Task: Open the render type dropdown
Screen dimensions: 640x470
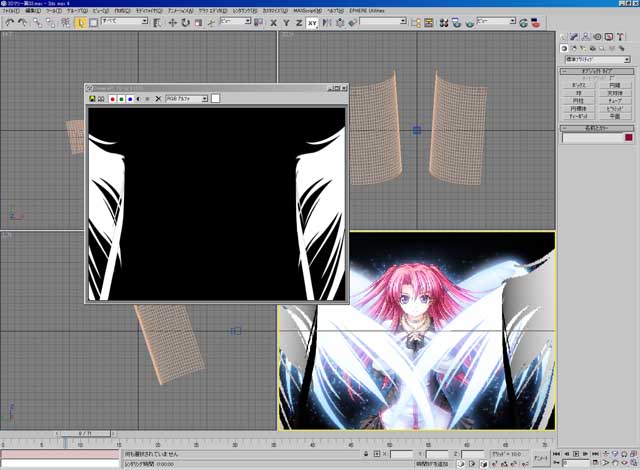Action: [x=496, y=21]
